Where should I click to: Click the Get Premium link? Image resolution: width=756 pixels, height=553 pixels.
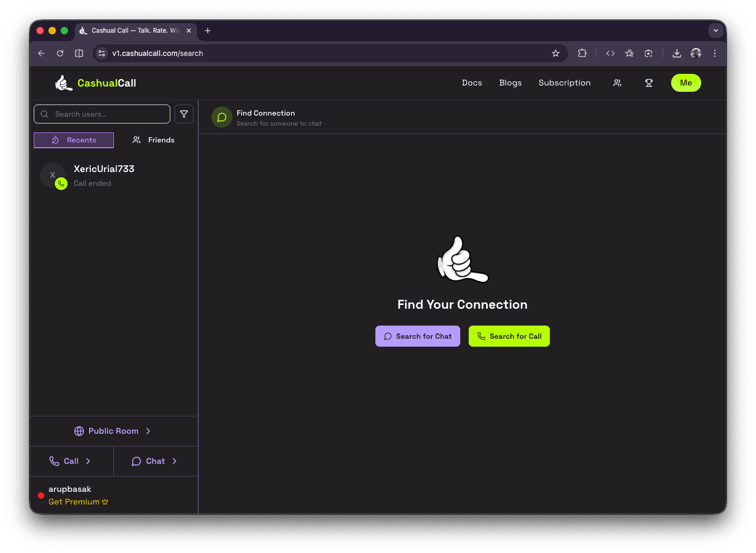[78, 501]
